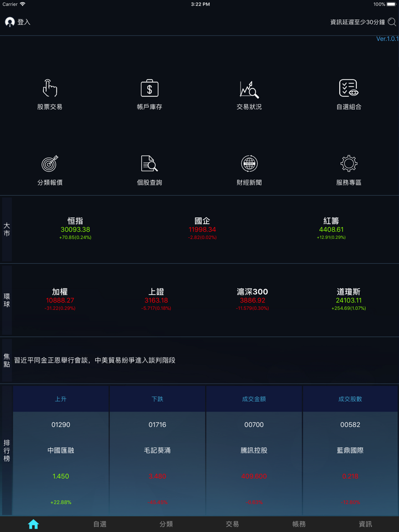The width and height of the screenshot is (399, 532).
Task: Open the 個股查詢 stock lookup icon
Action: (150, 164)
